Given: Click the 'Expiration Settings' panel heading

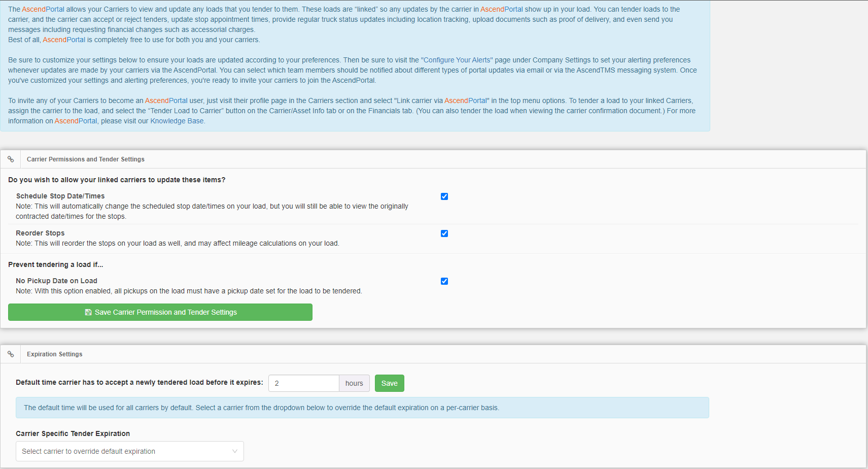Looking at the screenshot, I should [x=55, y=354].
